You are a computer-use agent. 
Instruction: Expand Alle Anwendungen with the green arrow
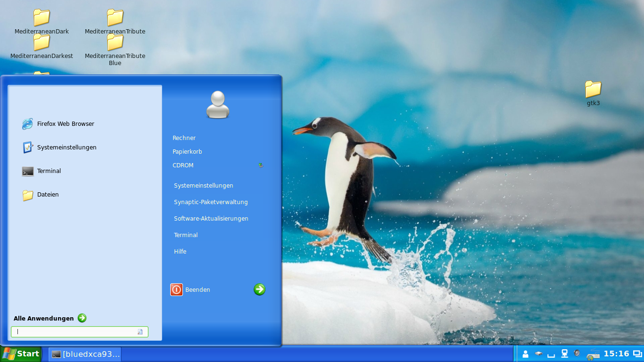click(82, 318)
